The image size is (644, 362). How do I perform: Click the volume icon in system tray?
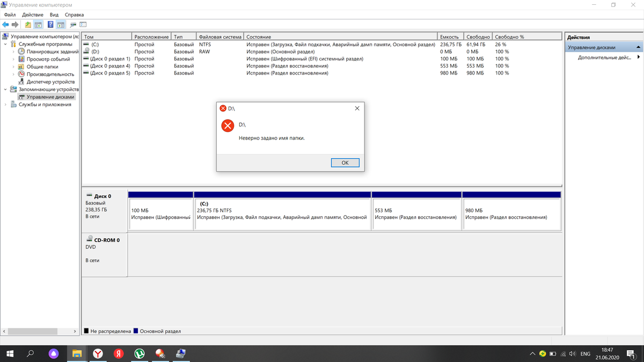click(x=572, y=354)
